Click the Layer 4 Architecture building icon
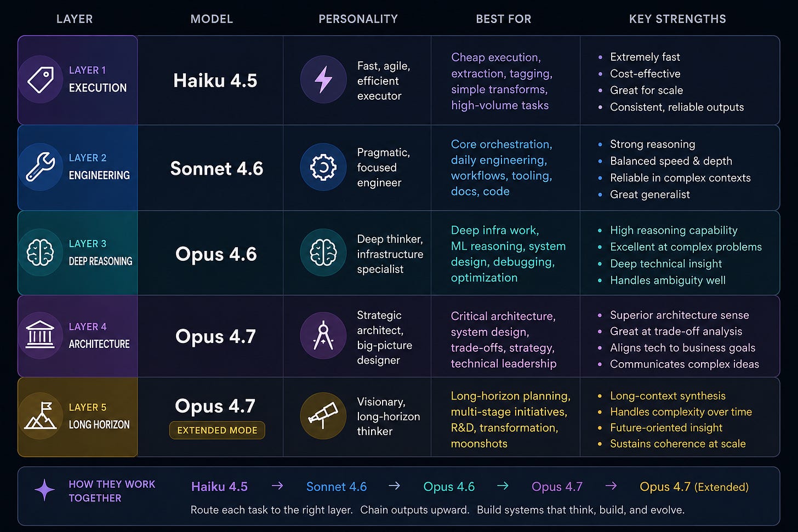 coord(41,335)
